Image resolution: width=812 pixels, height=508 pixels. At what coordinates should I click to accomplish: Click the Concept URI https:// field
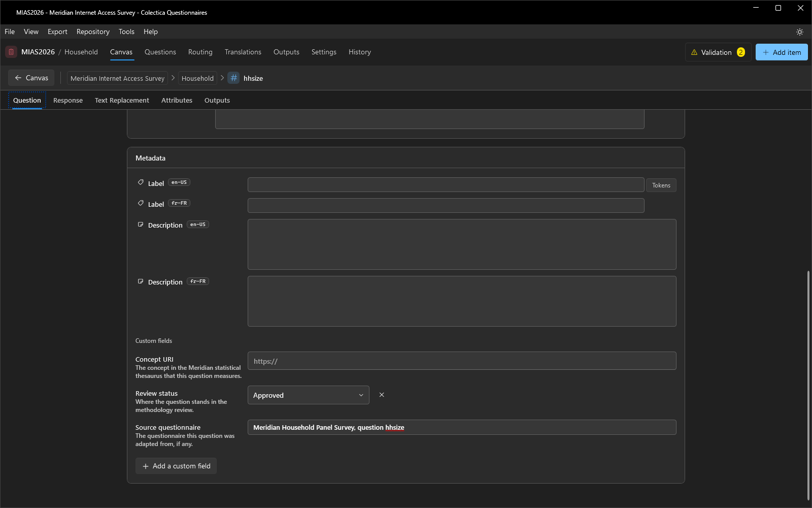click(x=462, y=361)
